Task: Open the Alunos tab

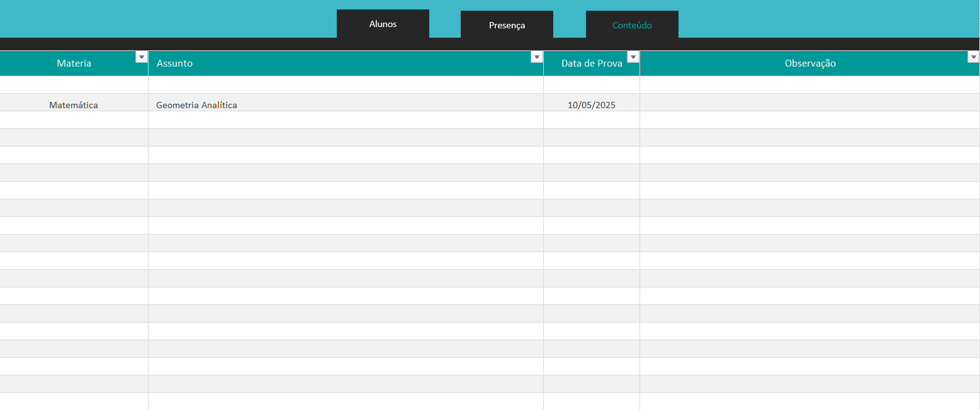Action: 383,24
